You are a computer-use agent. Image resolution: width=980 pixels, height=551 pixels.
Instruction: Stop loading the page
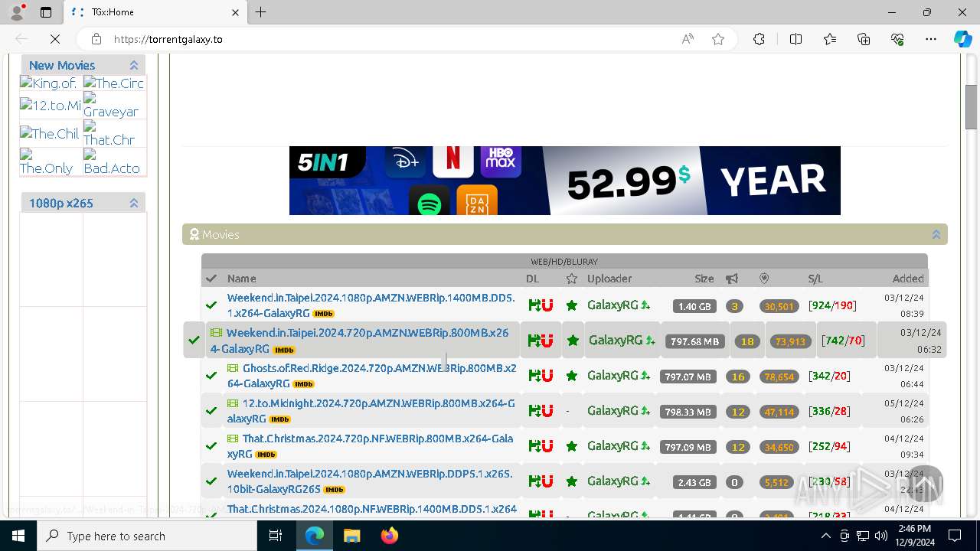pyautogui.click(x=56, y=39)
